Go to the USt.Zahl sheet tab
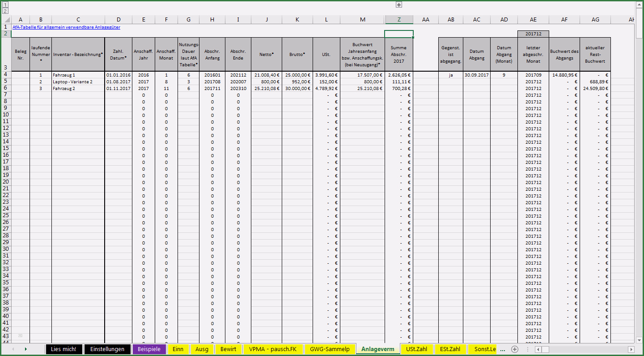This screenshot has width=644, height=356. point(417,349)
